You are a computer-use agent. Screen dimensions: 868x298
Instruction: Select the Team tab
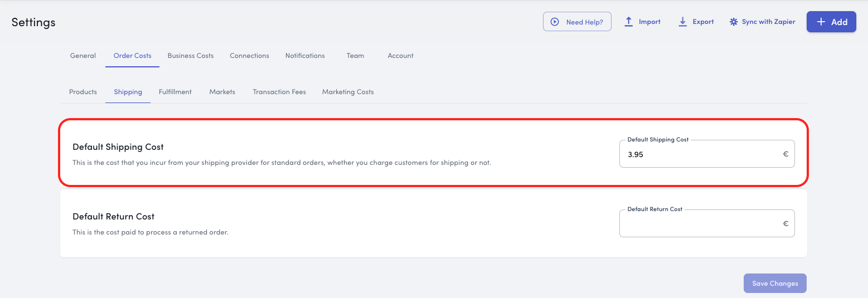point(355,56)
